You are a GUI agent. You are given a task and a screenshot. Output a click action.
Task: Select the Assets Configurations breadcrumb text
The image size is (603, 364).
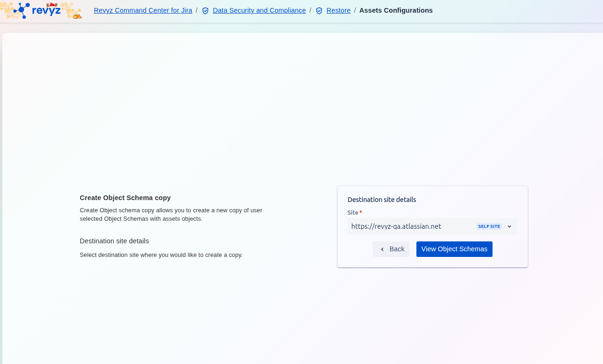point(396,10)
